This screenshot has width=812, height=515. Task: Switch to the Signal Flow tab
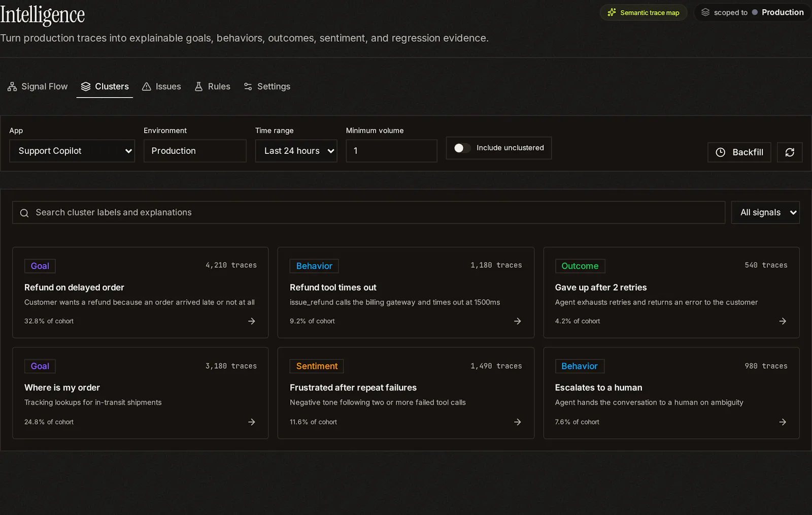pos(38,87)
